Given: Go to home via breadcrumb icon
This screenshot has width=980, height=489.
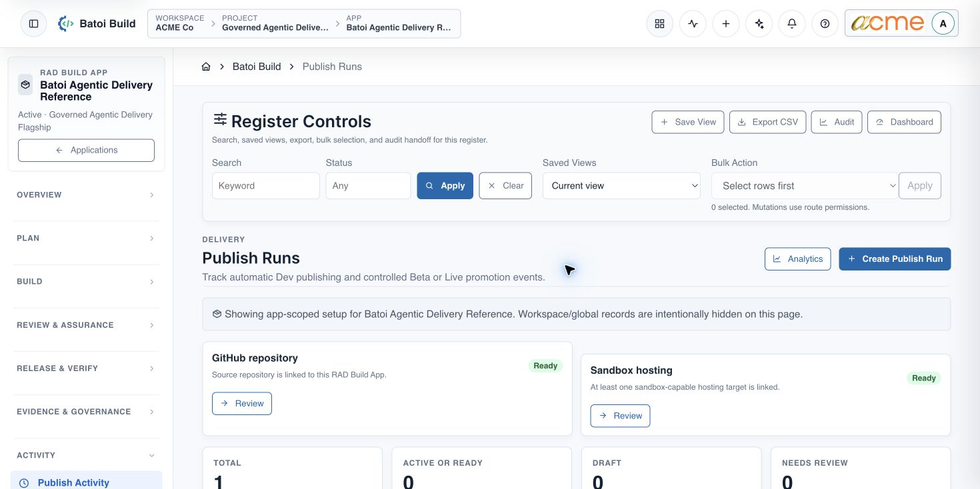Looking at the screenshot, I should [206, 67].
